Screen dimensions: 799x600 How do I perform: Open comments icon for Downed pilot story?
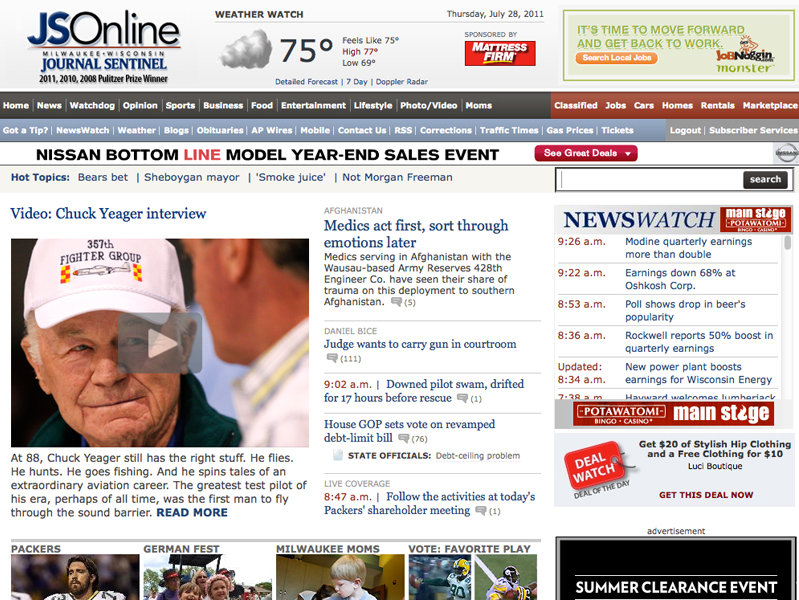click(x=462, y=398)
